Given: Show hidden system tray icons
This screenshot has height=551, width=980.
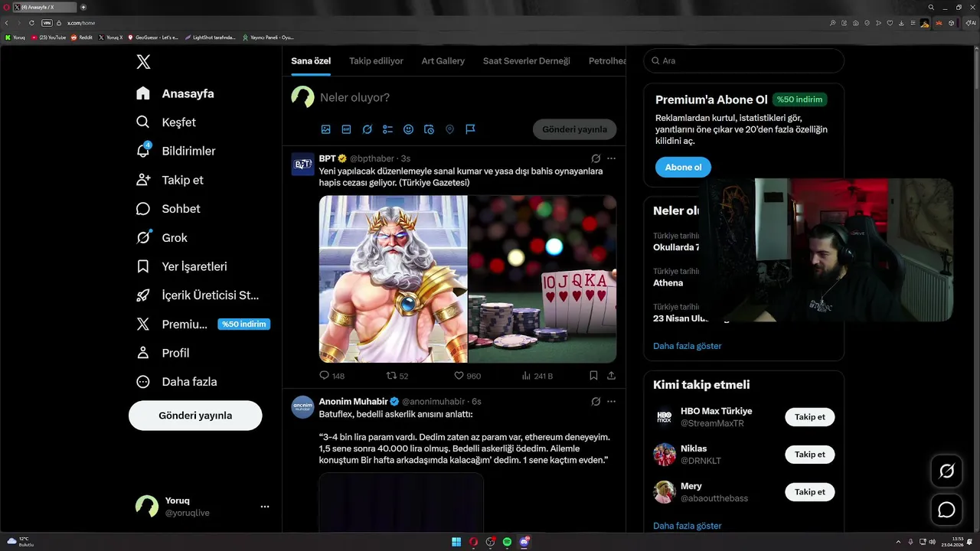Looking at the screenshot, I should pos(899,542).
